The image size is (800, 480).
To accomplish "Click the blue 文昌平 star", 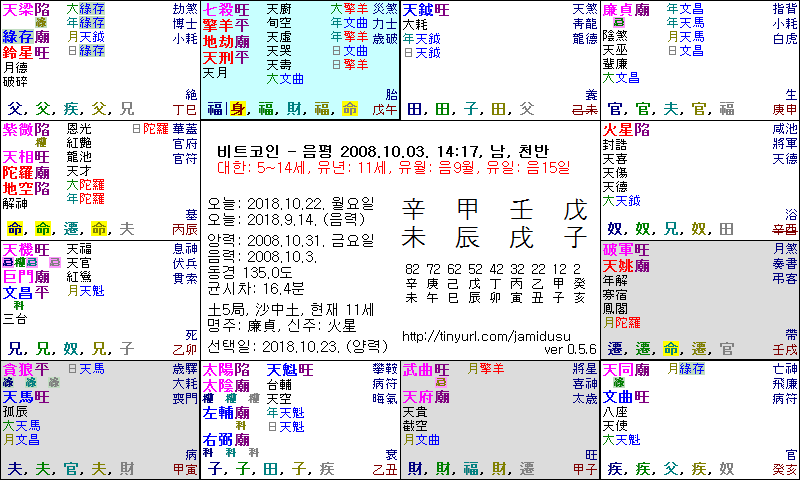I will click(26, 293).
